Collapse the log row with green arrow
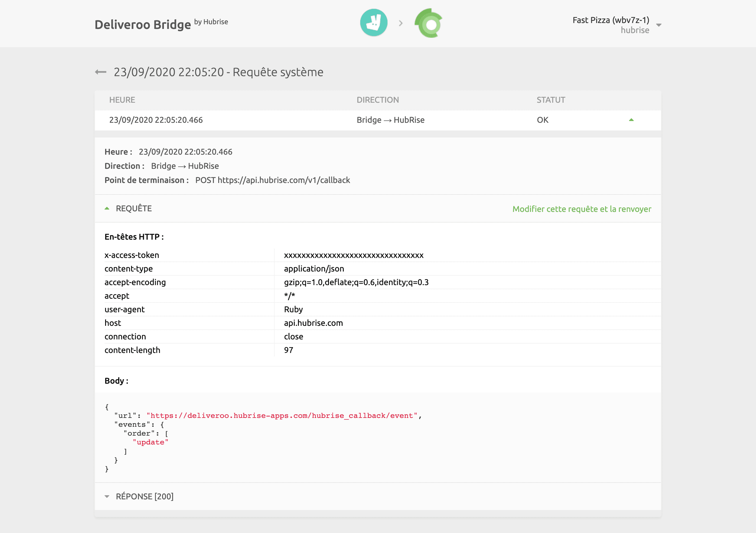Viewport: 756px width, 533px height. click(631, 120)
